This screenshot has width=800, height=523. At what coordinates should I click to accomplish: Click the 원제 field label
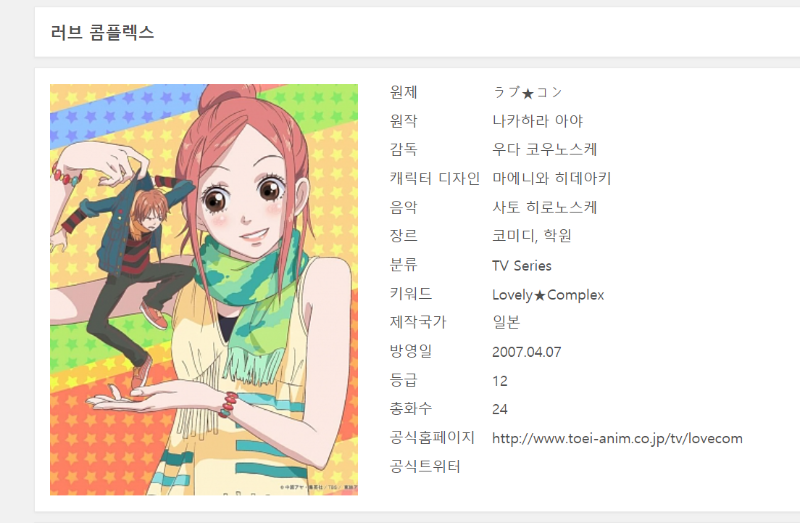click(x=404, y=92)
